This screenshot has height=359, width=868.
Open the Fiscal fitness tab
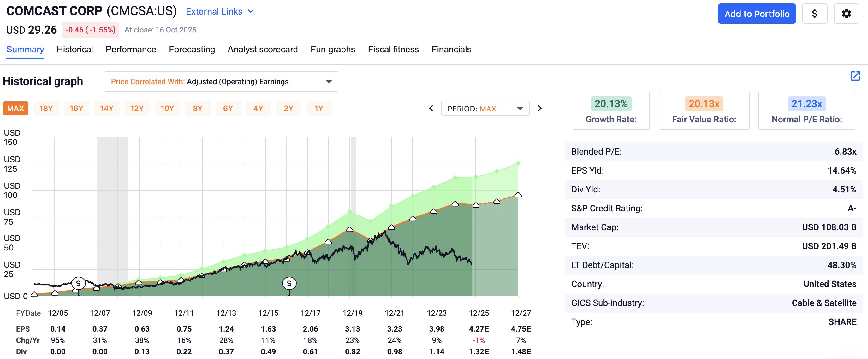click(x=393, y=50)
